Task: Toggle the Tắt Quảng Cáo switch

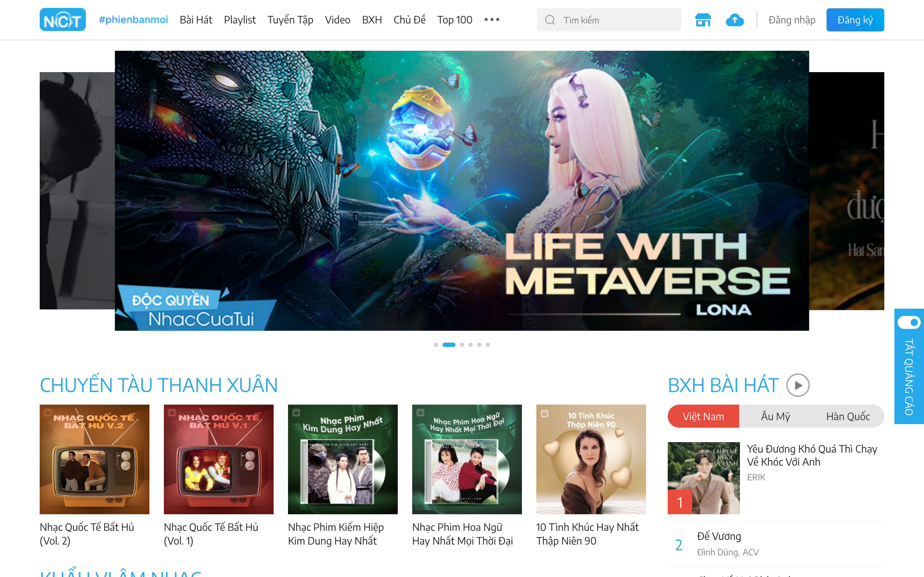Action: pyautogui.click(x=909, y=322)
